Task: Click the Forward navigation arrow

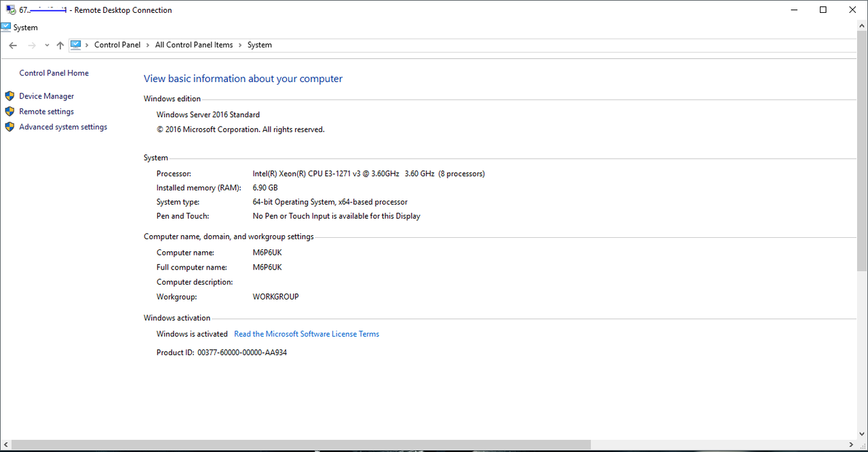Action: click(31, 45)
